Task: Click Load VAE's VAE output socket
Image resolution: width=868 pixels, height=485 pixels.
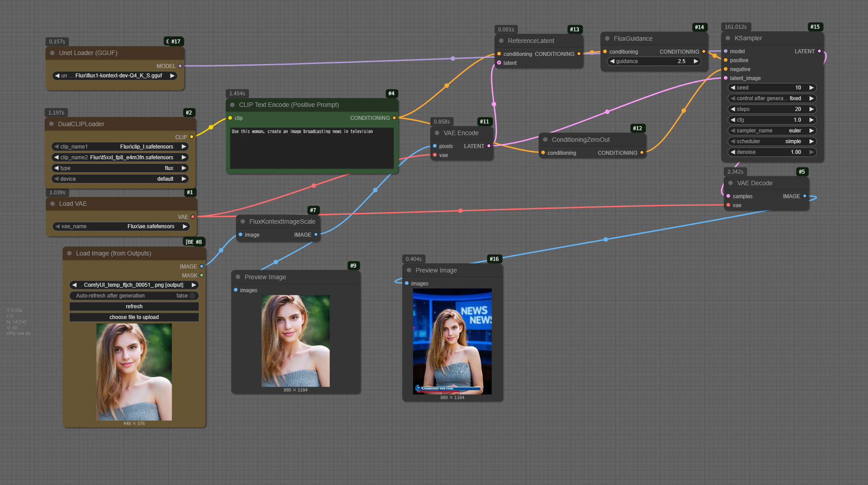Action: click(x=193, y=217)
